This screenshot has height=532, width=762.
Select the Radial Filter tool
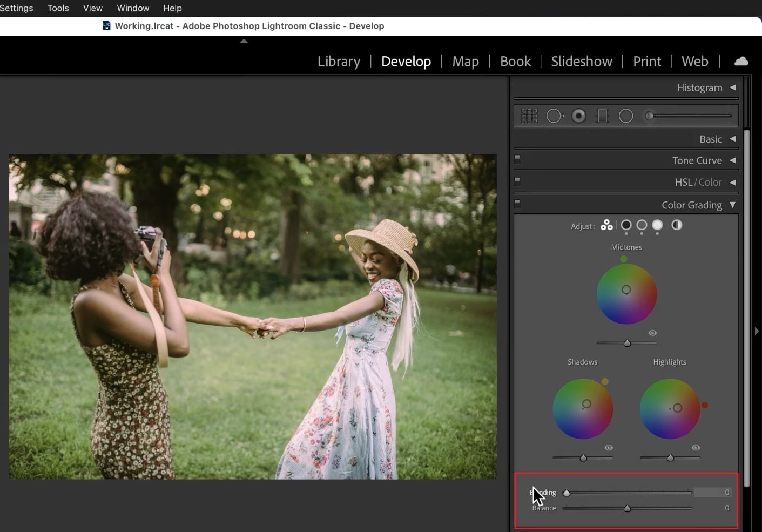pos(626,116)
